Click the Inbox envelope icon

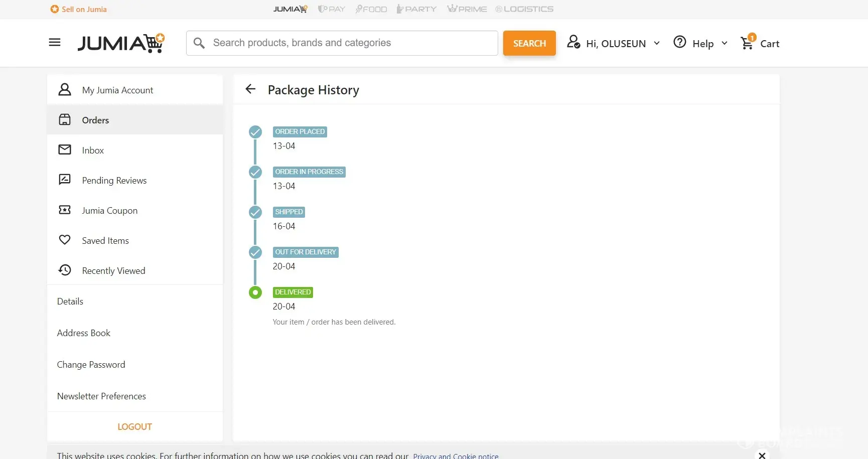65,150
